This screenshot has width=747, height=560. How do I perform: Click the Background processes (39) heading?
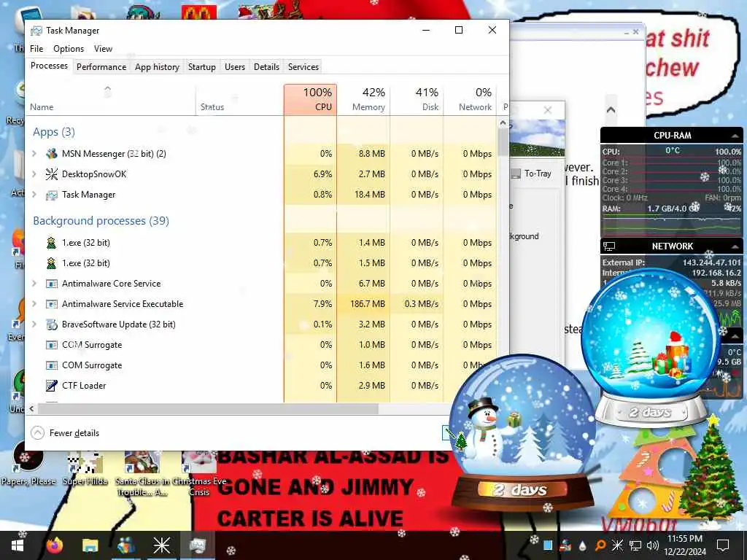[x=101, y=221]
